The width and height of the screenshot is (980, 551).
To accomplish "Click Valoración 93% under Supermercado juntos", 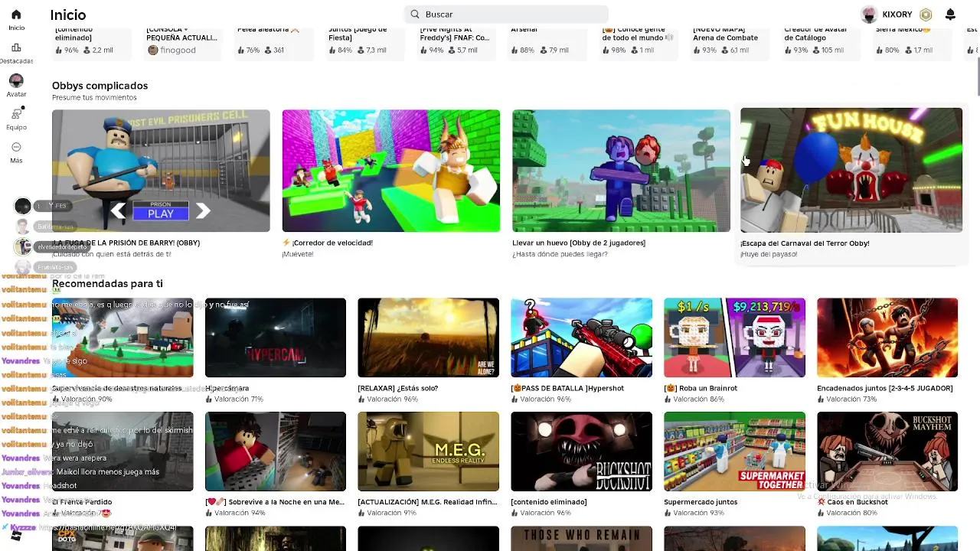I will [694, 513].
